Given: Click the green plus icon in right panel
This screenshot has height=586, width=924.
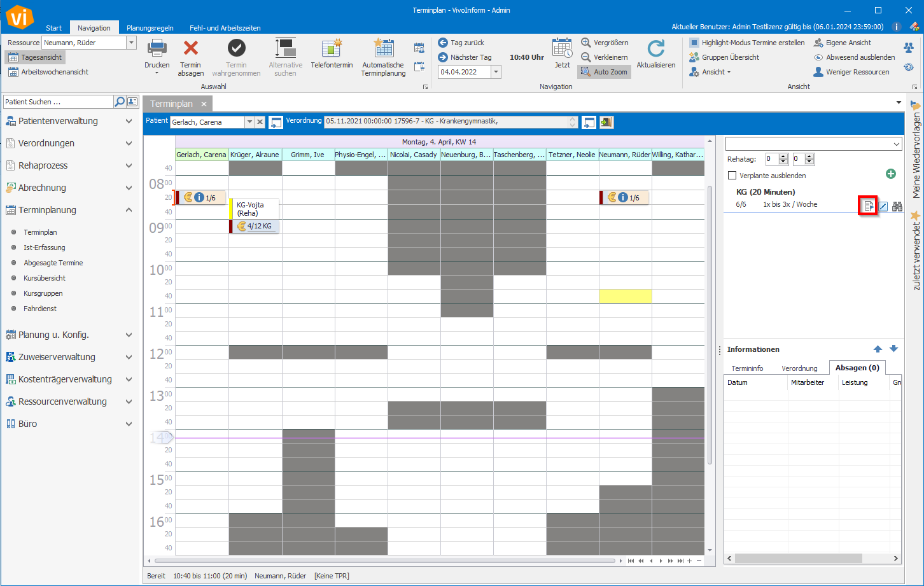Looking at the screenshot, I should click(x=891, y=174).
